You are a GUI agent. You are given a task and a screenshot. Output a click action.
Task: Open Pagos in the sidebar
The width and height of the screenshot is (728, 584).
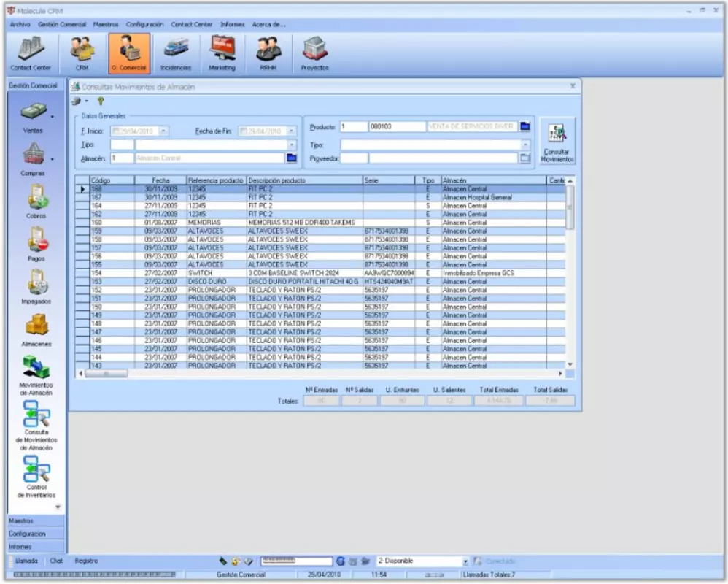pos(36,245)
